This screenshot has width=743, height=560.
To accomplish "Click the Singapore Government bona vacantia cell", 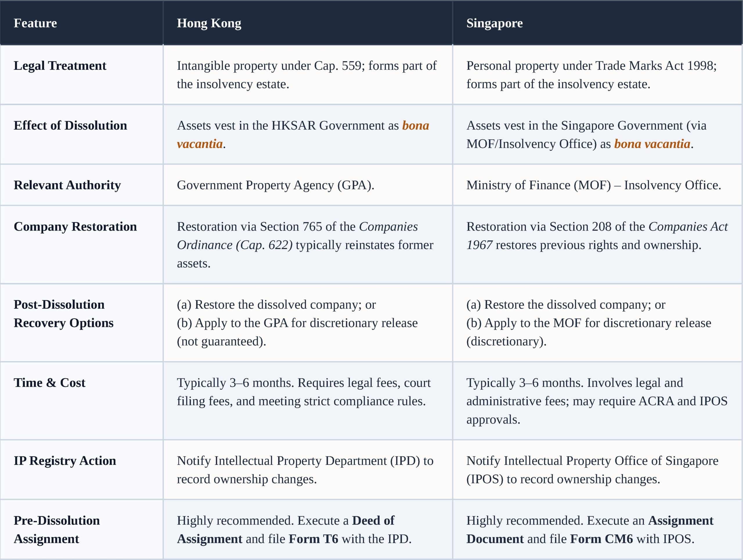I will coord(598,134).
